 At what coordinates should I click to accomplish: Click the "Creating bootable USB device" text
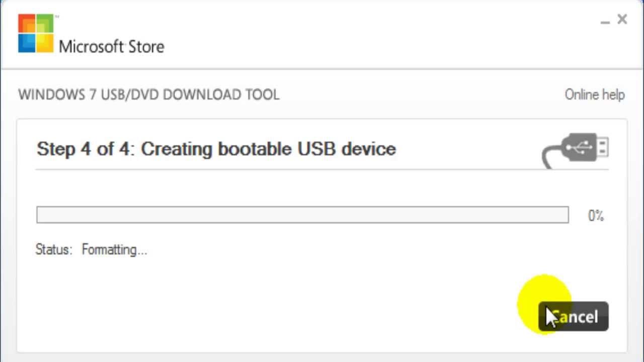[x=268, y=149]
